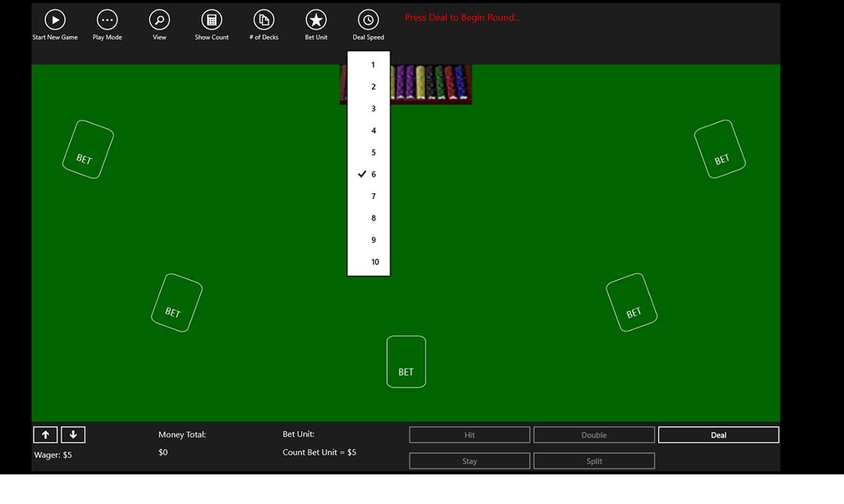Select 3 from the dropdown list
The width and height of the screenshot is (844, 504).
point(368,109)
